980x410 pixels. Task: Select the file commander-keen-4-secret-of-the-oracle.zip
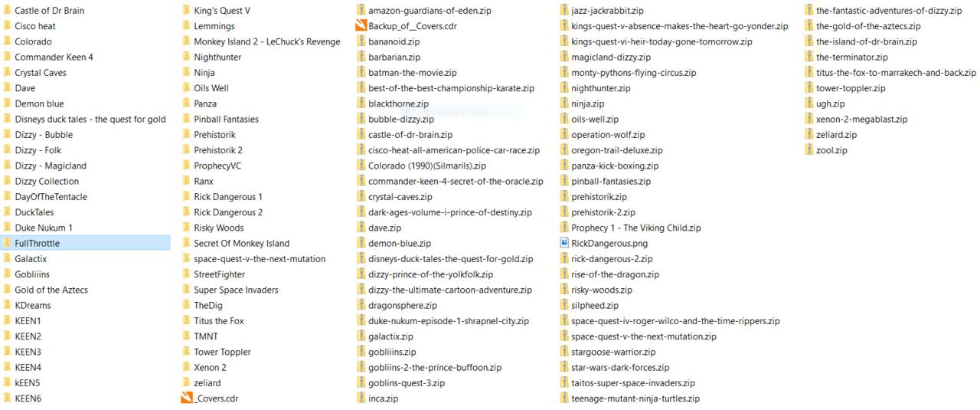(x=456, y=181)
